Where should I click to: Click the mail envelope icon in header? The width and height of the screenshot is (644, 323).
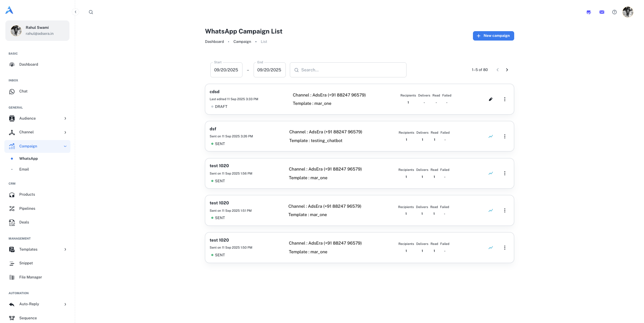602,12
